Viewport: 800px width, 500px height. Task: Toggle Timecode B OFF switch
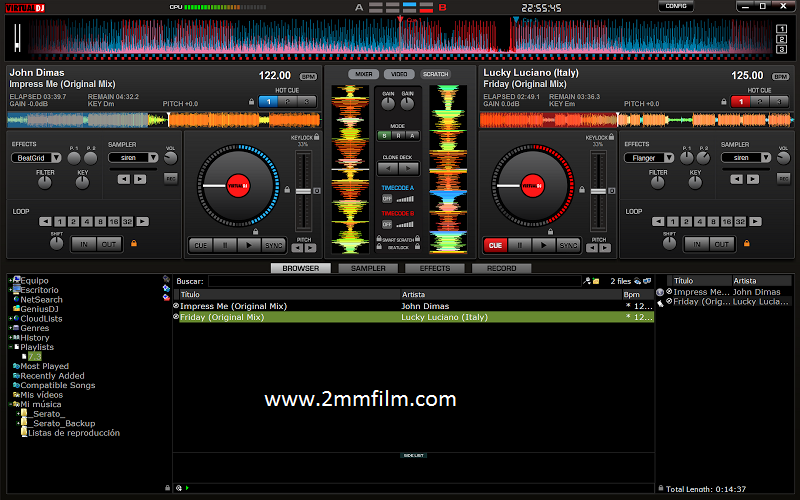387,224
